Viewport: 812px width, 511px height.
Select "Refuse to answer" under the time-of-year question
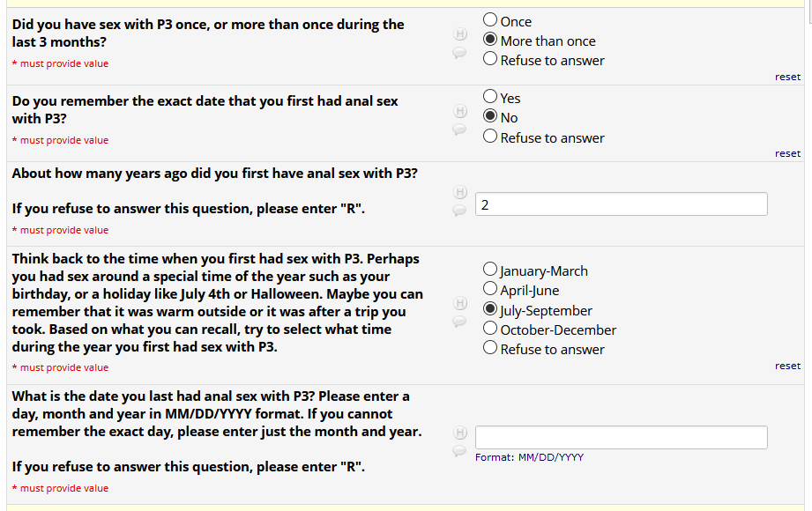click(x=490, y=348)
